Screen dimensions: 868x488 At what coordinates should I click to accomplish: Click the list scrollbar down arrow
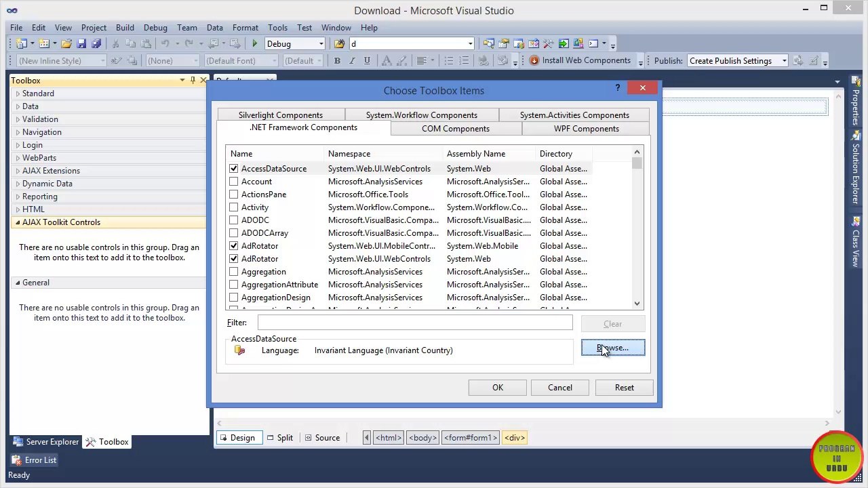637,304
